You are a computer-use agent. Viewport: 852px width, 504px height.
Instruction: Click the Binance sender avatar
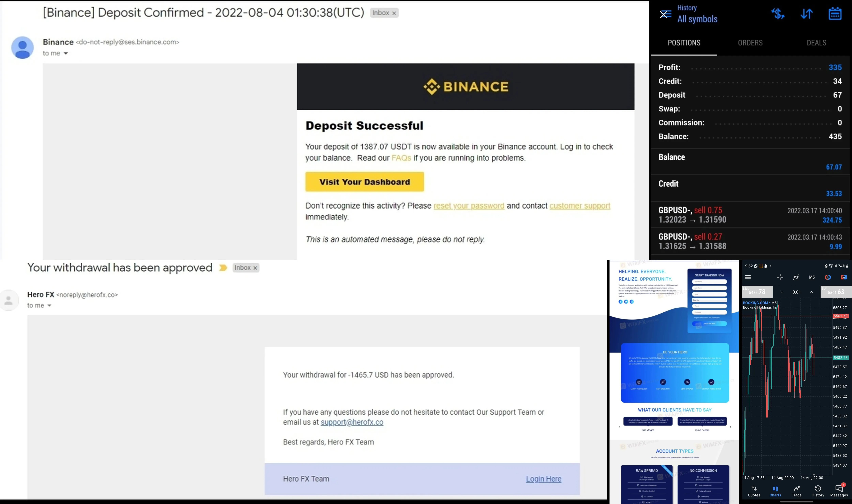tap(22, 48)
